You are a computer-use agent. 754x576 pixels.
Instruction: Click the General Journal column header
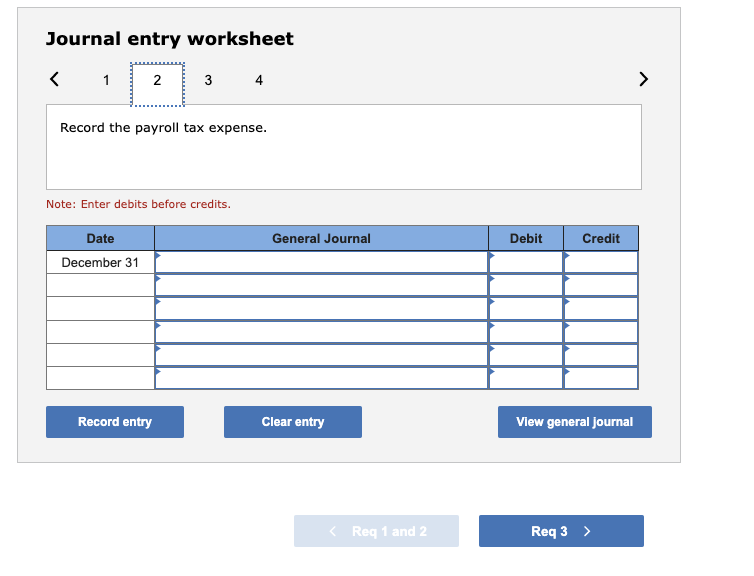tap(321, 238)
